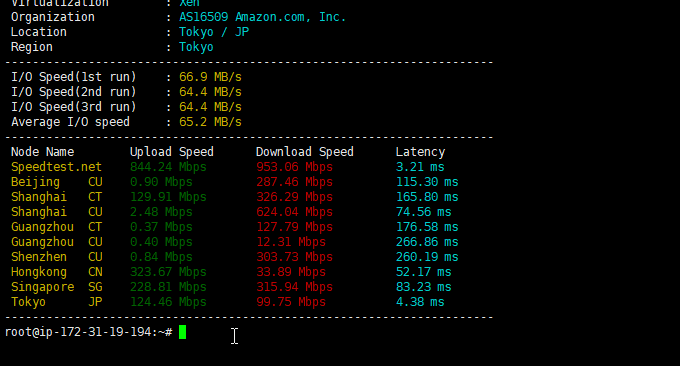Image resolution: width=680 pixels, height=366 pixels.
Task: Click the Beijing CU node row name
Action: click(56, 182)
